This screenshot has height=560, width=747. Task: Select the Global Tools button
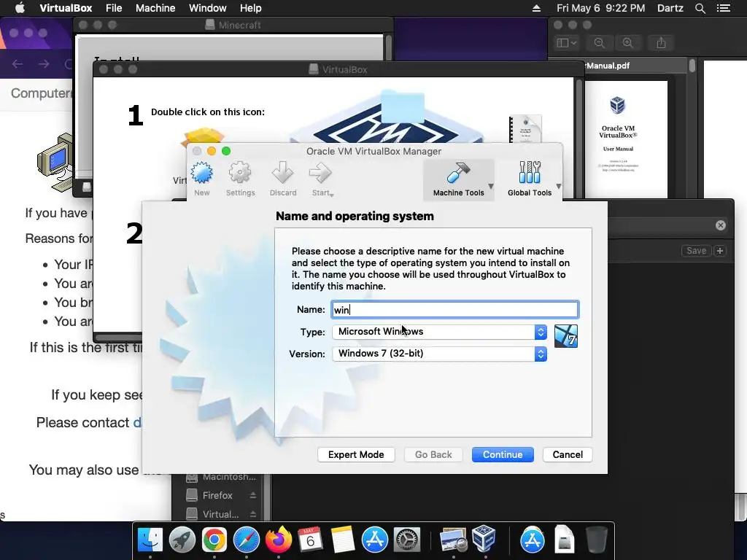pyautogui.click(x=530, y=179)
